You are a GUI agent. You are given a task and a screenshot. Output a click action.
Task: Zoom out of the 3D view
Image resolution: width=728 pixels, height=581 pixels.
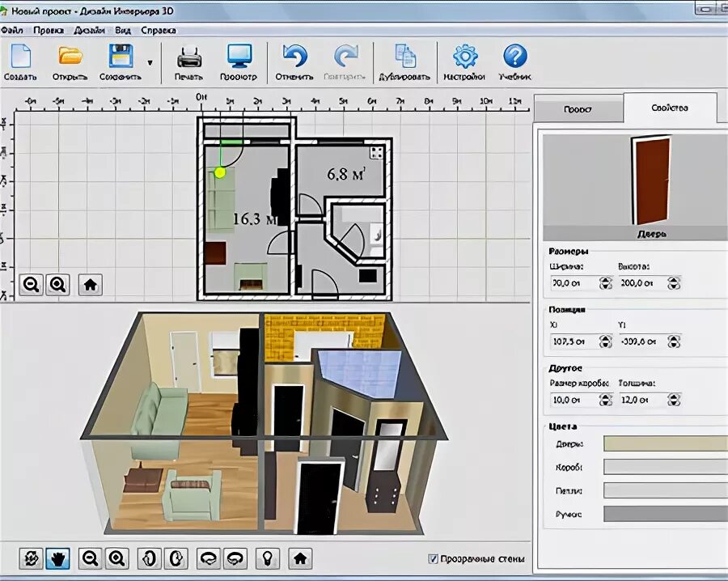[90, 558]
